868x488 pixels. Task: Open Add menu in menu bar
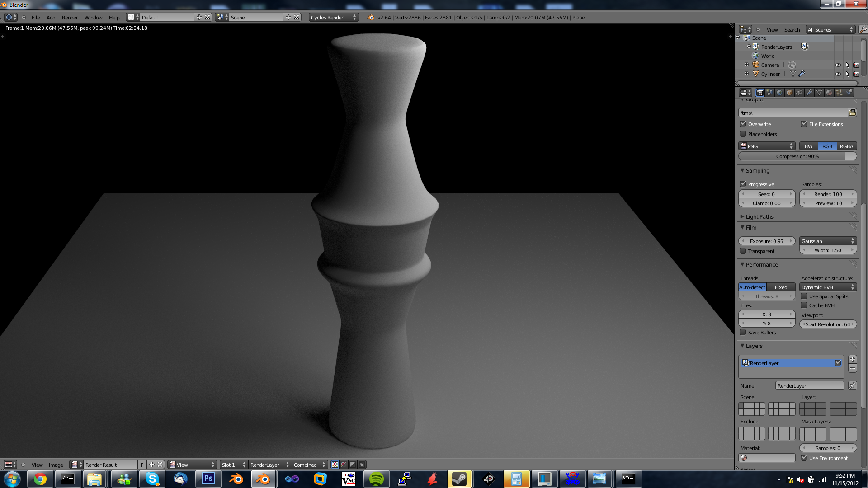[51, 17]
